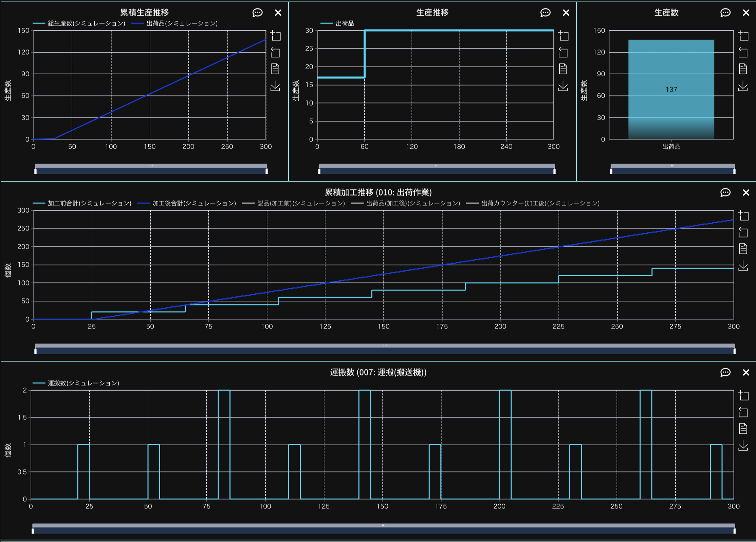The height and width of the screenshot is (542, 756).
Task: Toggle 総生産数(シミュレーション) legend series
Action: tap(79, 23)
